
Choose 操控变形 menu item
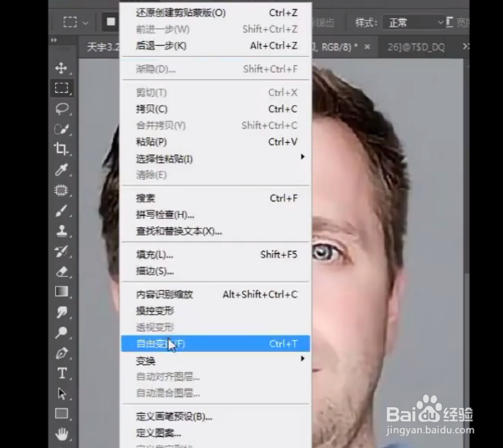click(216, 311)
